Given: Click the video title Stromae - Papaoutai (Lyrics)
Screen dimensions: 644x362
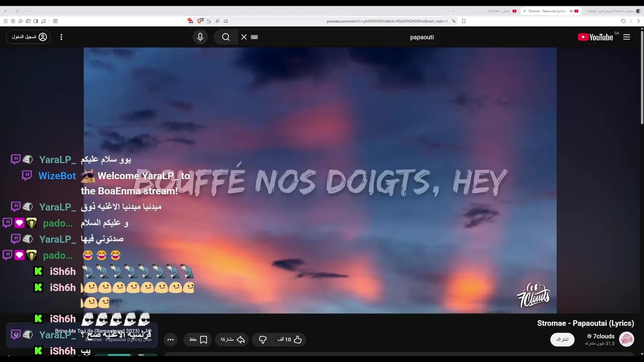Looking at the screenshot, I should [x=586, y=323].
